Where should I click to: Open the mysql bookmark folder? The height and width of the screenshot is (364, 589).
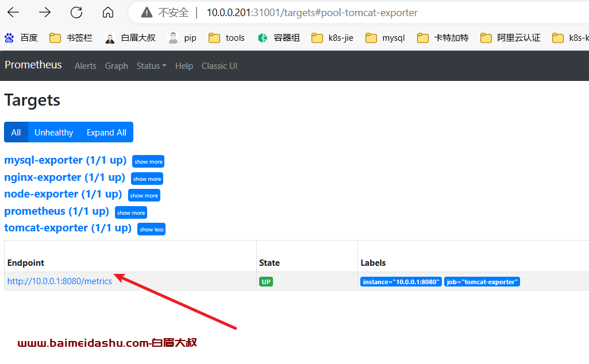(385, 38)
